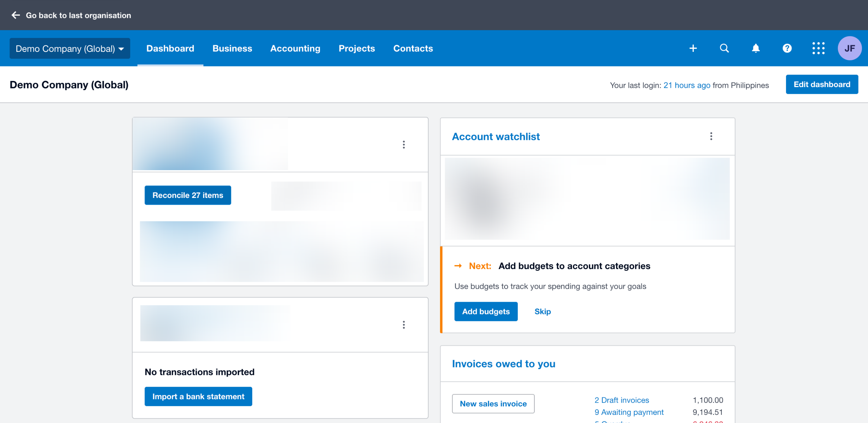Skip the add budgets step
The height and width of the screenshot is (423, 868).
pyautogui.click(x=542, y=311)
